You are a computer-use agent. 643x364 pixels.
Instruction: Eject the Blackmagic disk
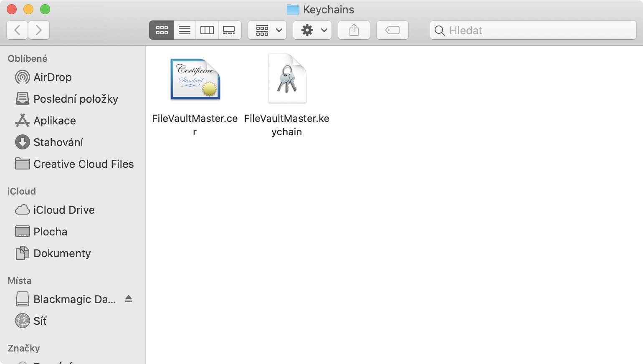pyautogui.click(x=129, y=299)
